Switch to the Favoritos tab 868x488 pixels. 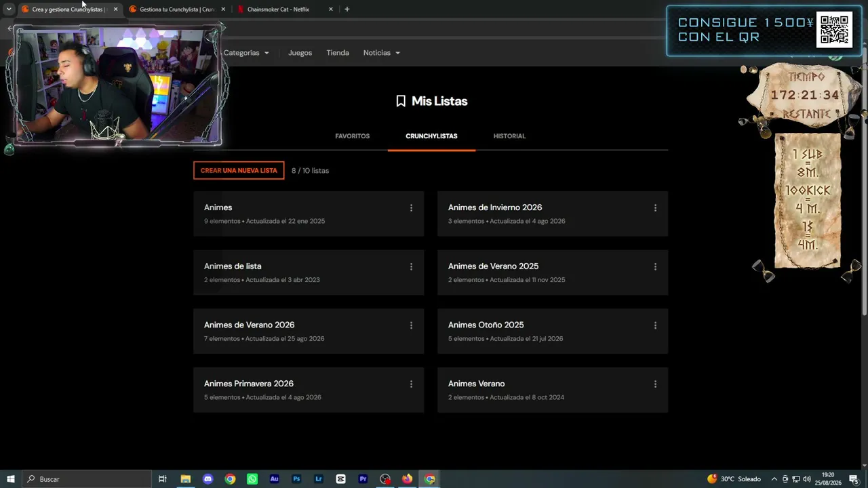(x=353, y=136)
